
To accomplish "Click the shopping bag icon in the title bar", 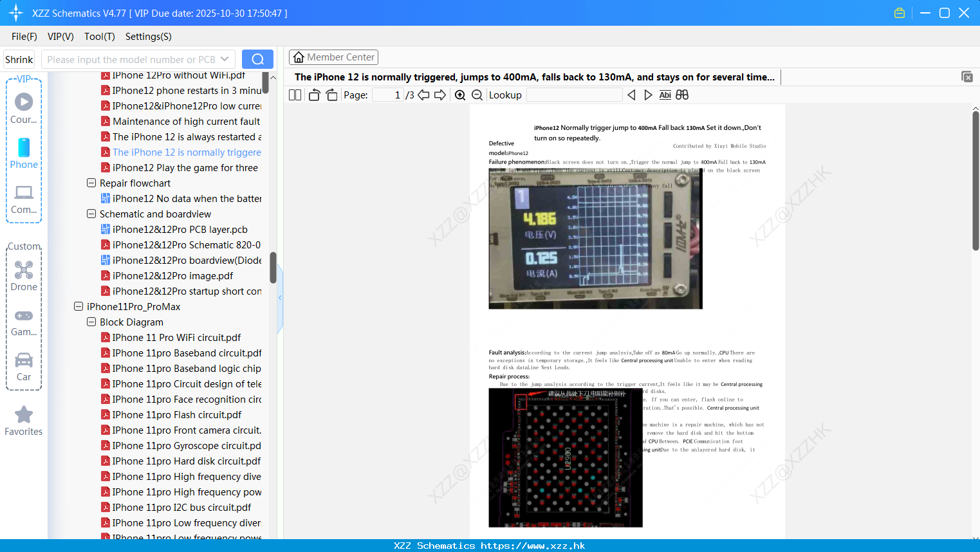I will [900, 13].
